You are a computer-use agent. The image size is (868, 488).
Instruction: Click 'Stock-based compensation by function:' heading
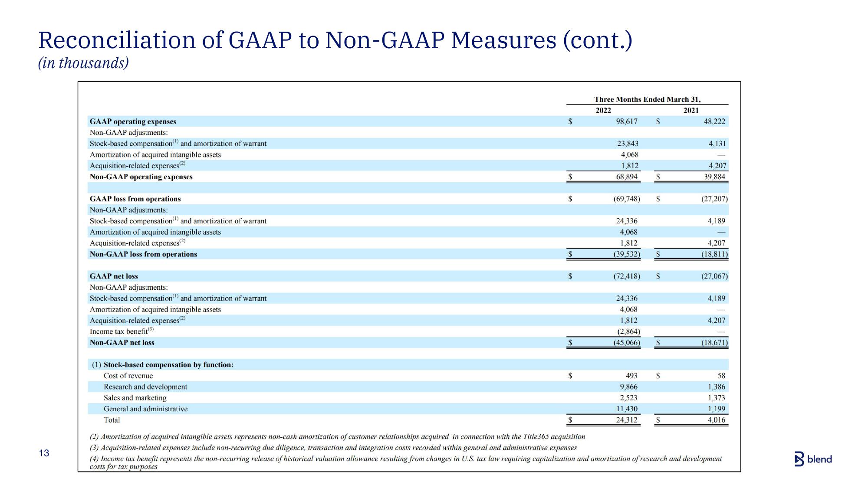pyautogui.click(x=168, y=365)
